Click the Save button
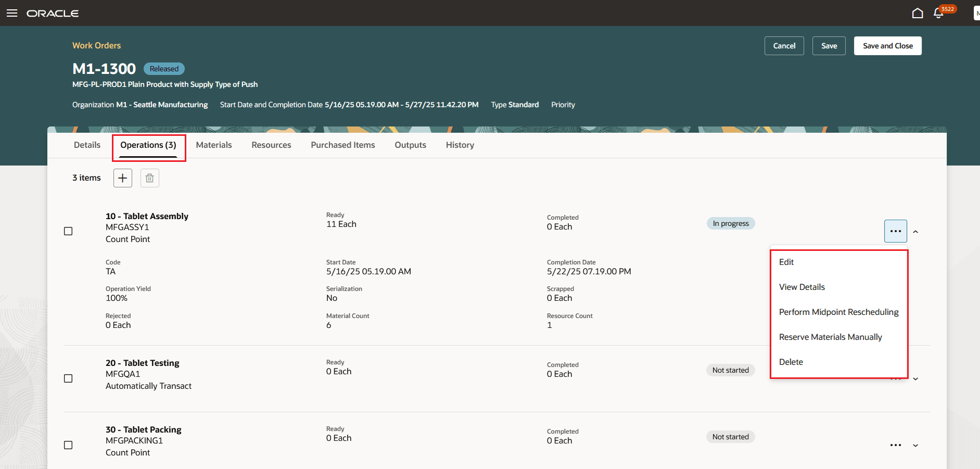The width and height of the screenshot is (980, 469). [x=829, y=46]
